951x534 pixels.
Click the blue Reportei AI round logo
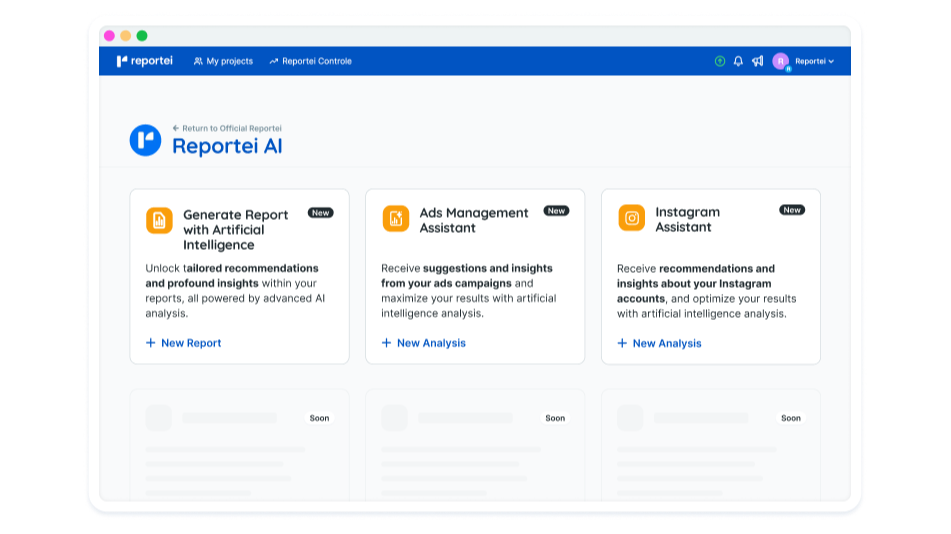(145, 140)
